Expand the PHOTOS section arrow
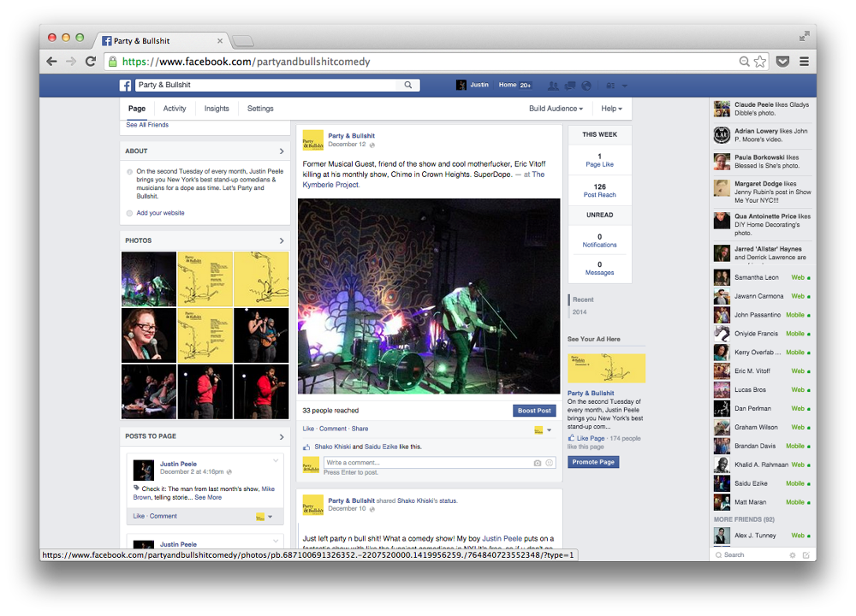 tap(282, 240)
